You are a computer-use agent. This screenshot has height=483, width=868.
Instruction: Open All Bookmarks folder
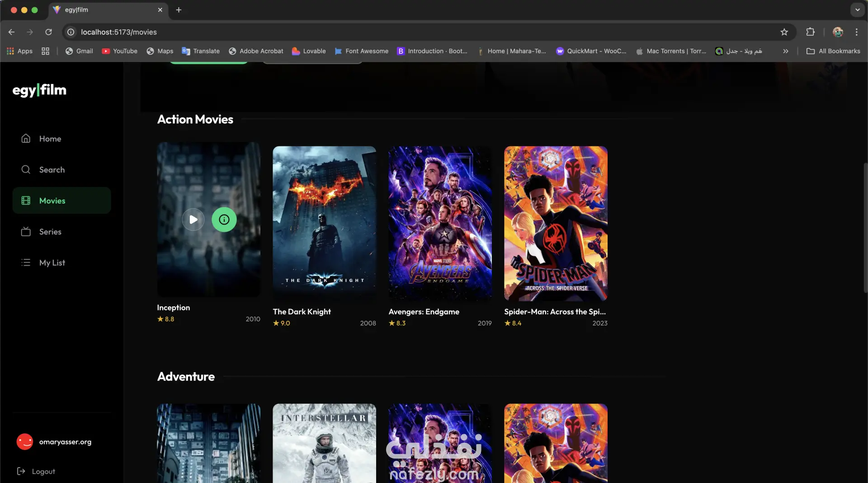833,51
